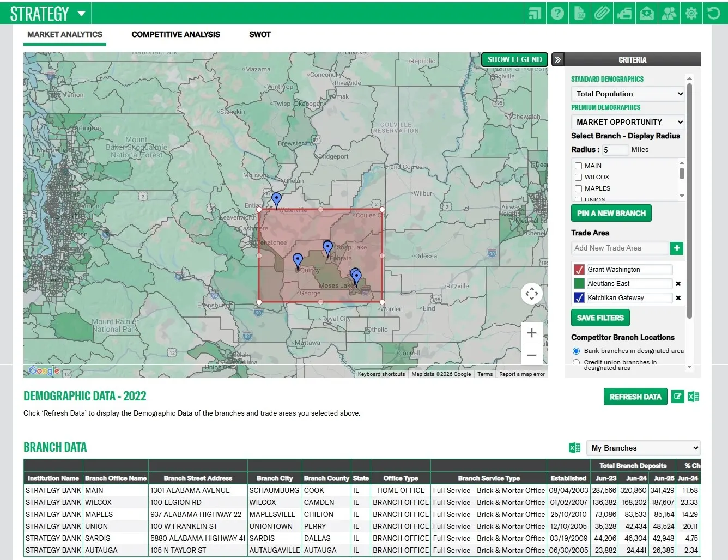This screenshot has width=728, height=560.
Task: Open the users group icon in header
Action: 669,13
